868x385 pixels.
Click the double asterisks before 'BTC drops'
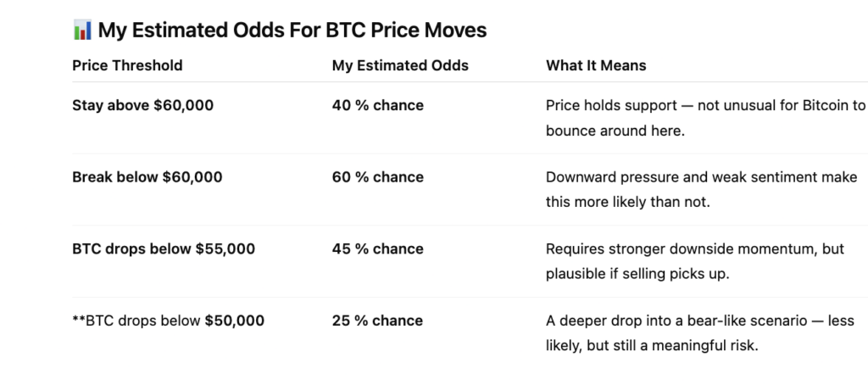click(x=77, y=321)
